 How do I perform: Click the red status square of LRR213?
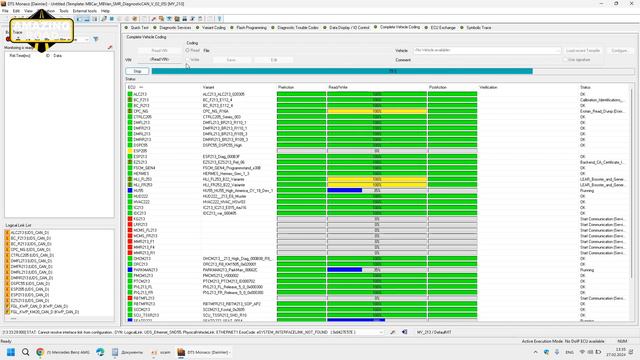(x=130, y=224)
